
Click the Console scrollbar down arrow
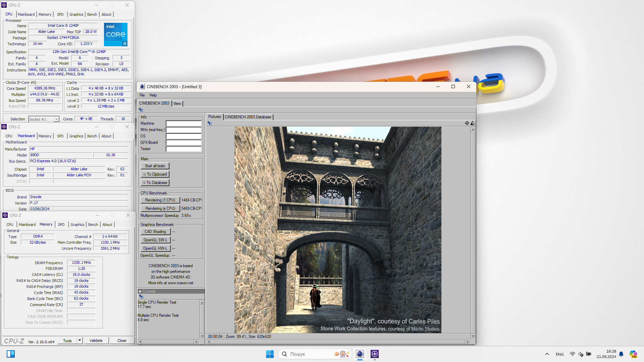pos(202,336)
